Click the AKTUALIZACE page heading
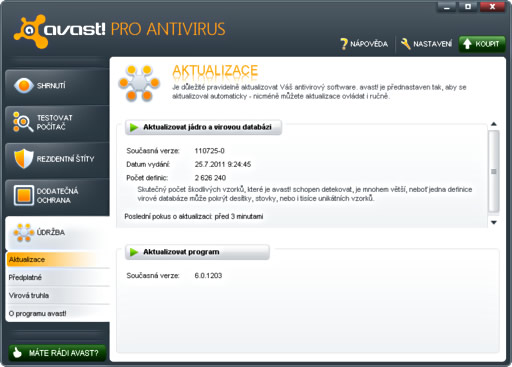The height and width of the screenshot is (367, 512). click(215, 71)
